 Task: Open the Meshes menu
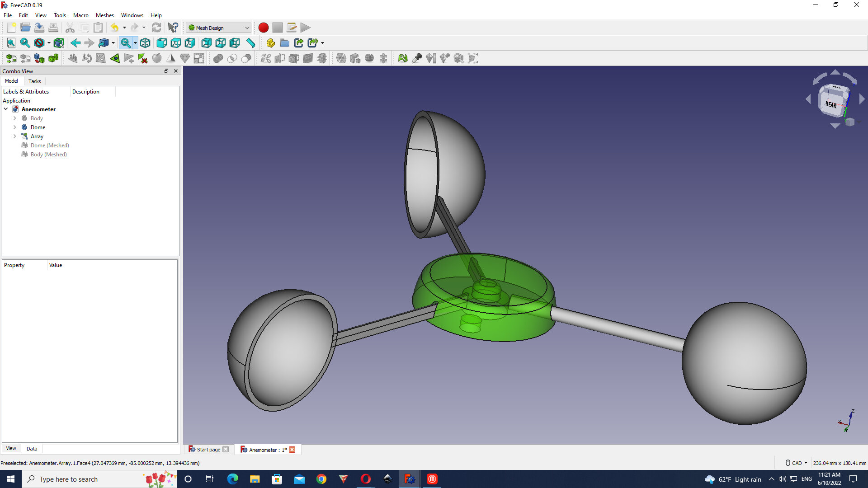104,15
